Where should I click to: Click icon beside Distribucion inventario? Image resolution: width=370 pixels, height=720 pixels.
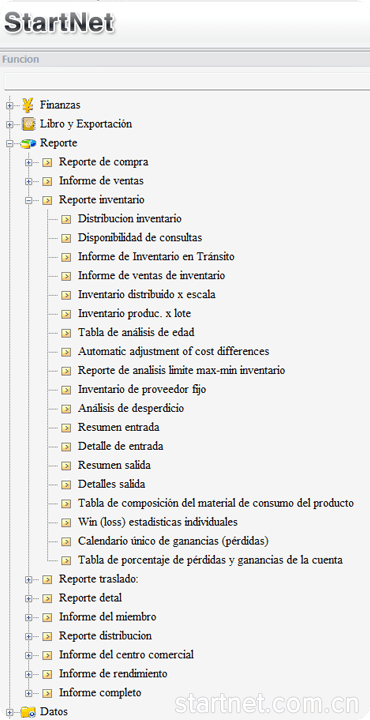(66, 219)
